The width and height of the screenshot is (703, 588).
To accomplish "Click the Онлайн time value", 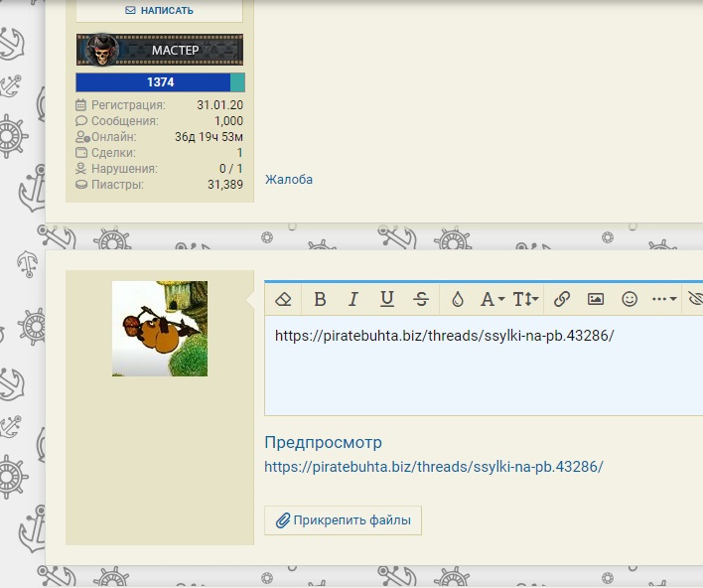I will [209, 137].
